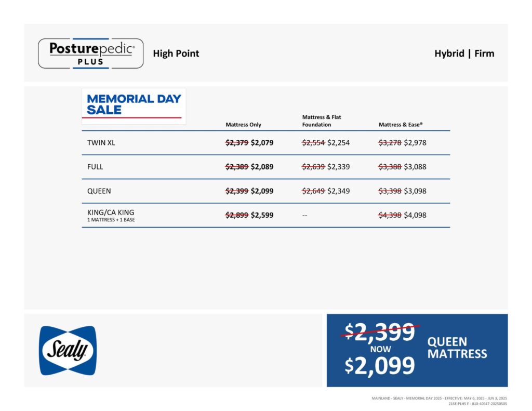The image size is (532, 411).
Task: Click Full flat foundation price $2,339
Action: click(x=338, y=167)
